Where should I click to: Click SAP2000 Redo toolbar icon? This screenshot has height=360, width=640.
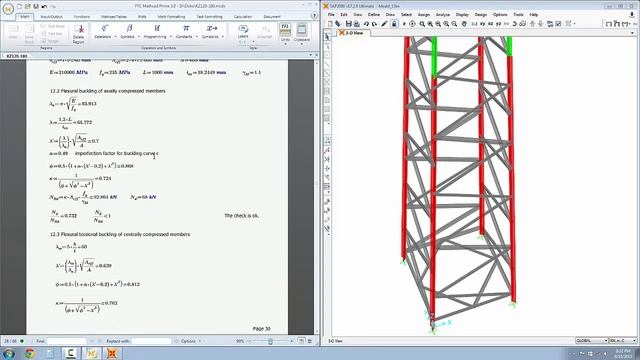[374, 24]
